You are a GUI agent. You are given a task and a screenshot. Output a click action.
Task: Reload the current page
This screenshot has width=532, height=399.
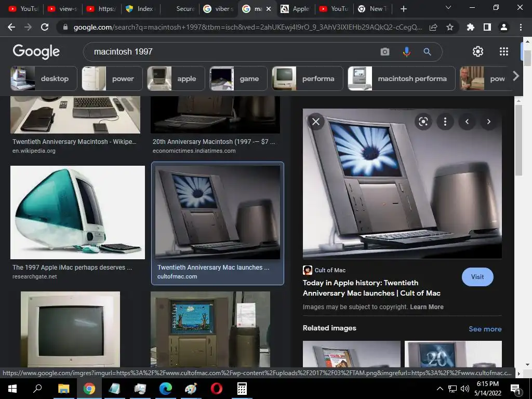click(x=45, y=27)
